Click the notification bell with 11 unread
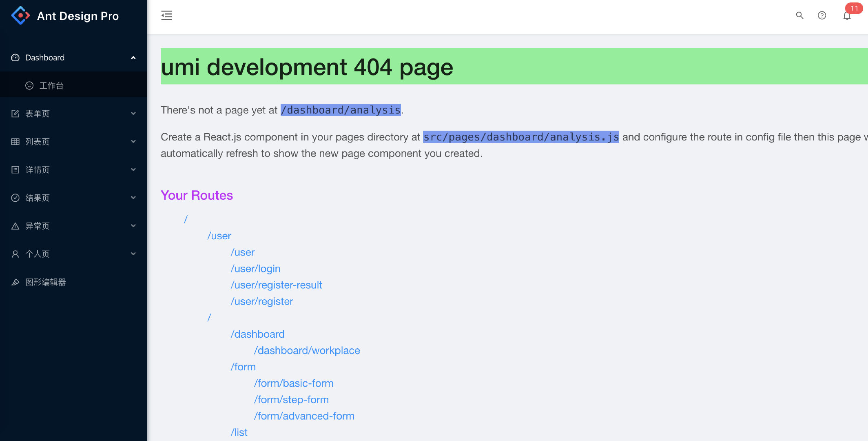 coord(847,16)
